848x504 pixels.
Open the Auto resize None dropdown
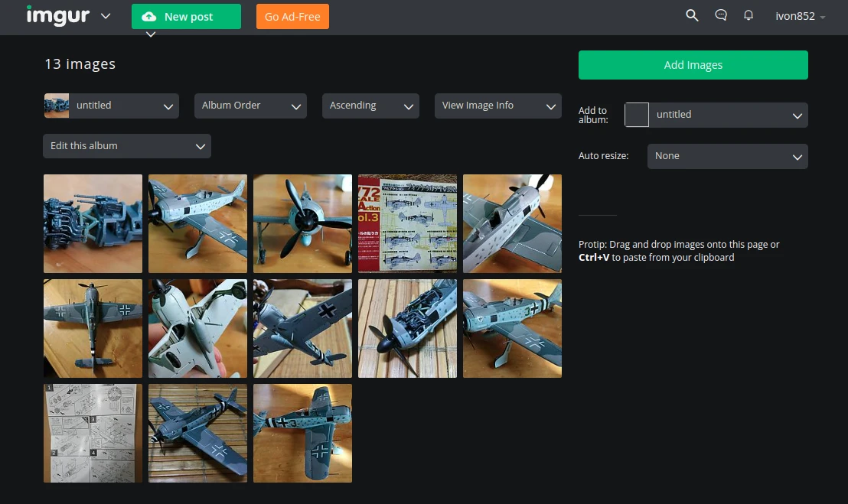tap(727, 156)
